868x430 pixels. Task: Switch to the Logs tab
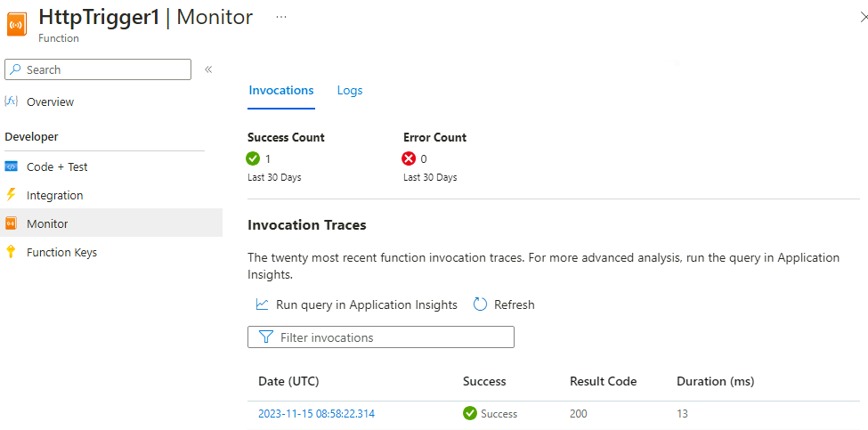point(350,90)
